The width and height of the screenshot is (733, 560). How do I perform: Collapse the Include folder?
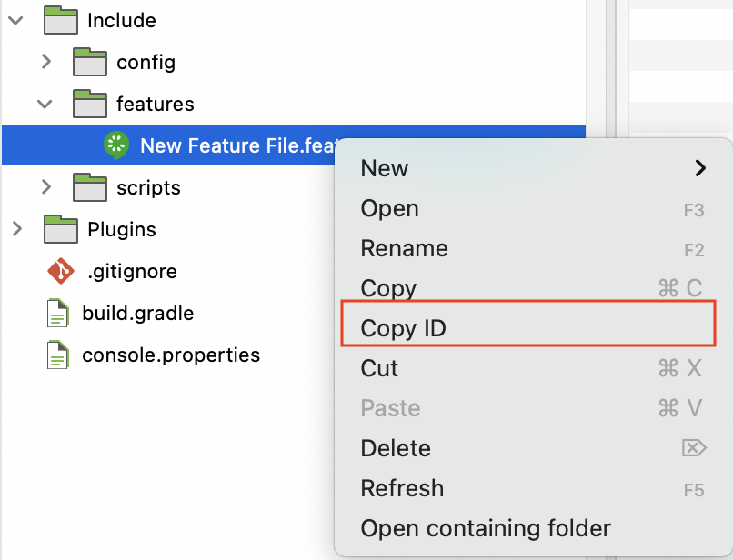click(x=16, y=20)
